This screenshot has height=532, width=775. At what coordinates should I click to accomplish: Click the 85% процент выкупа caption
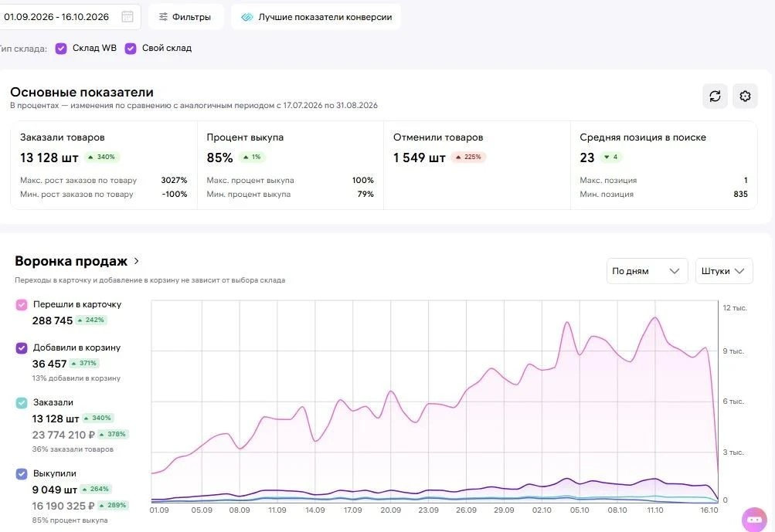coord(70,520)
